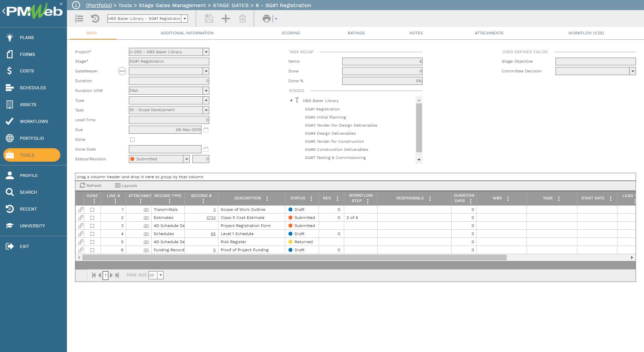644x352 pixels.
Task: Collapse the HBS Baker Library stages tree
Action: tap(291, 100)
